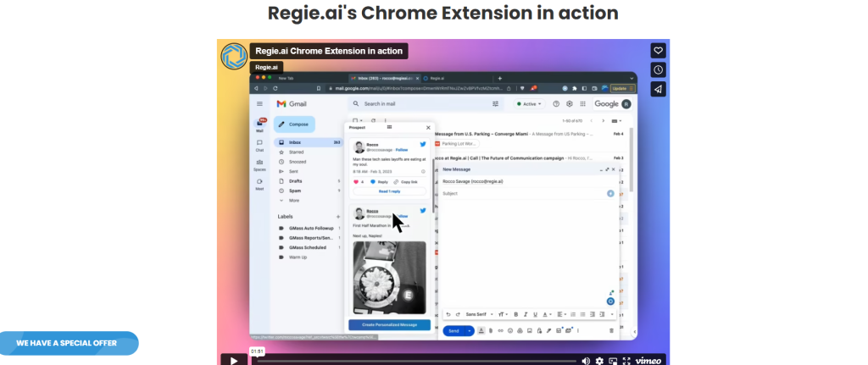Enter fullscreen mode in the video player

click(x=626, y=361)
